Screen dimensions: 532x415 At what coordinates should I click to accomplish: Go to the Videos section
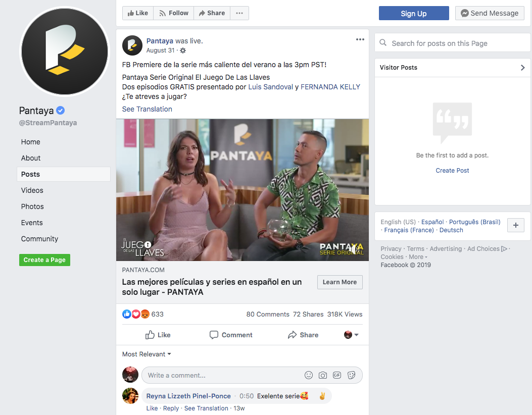tap(32, 190)
